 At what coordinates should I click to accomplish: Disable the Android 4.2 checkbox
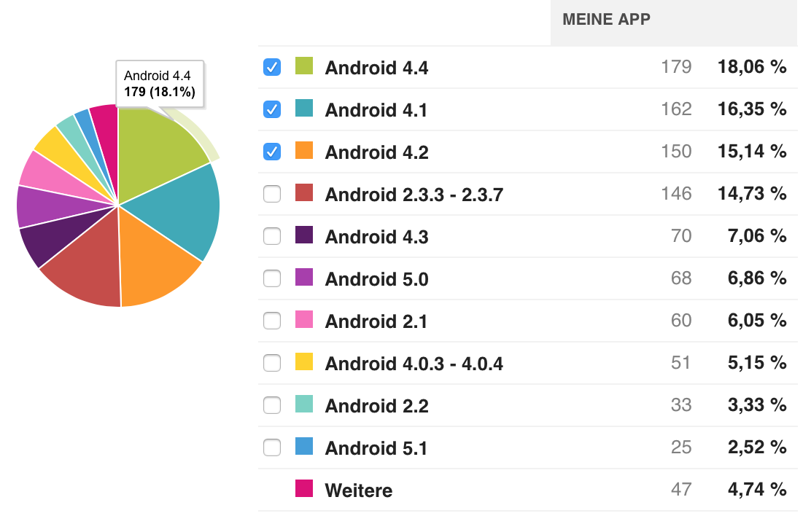point(272,152)
